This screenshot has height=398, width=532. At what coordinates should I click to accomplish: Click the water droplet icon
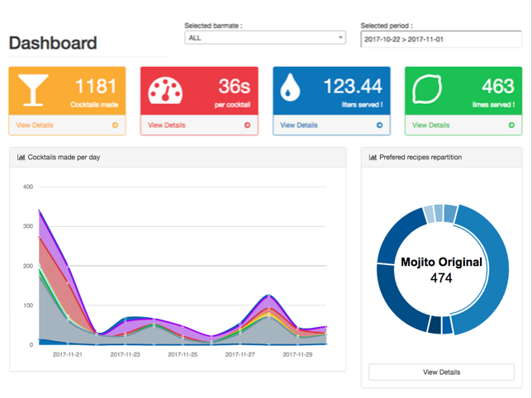(x=290, y=90)
